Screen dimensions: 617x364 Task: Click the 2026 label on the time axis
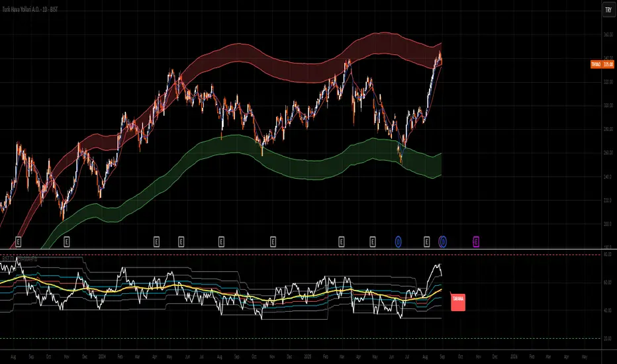(514, 357)
